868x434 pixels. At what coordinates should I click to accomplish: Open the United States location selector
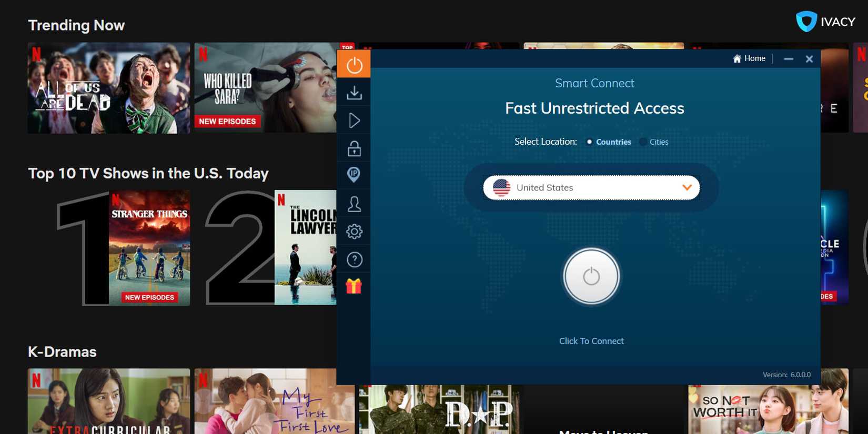click(x=591, y=188)
